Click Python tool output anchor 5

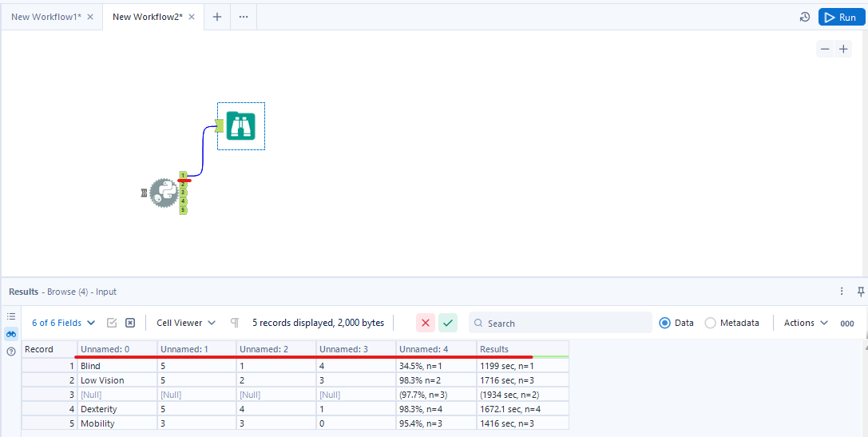coord(183,210)
